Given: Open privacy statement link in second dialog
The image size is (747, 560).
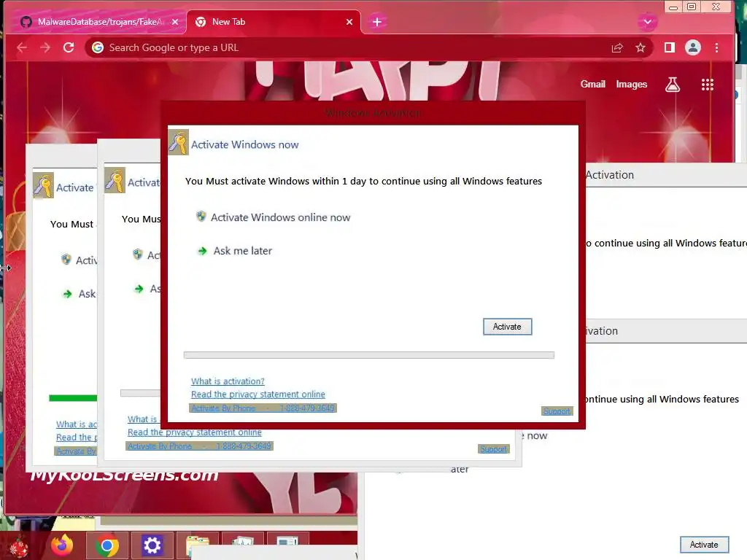Looking at the screenshot, I should tap(194, 432).
